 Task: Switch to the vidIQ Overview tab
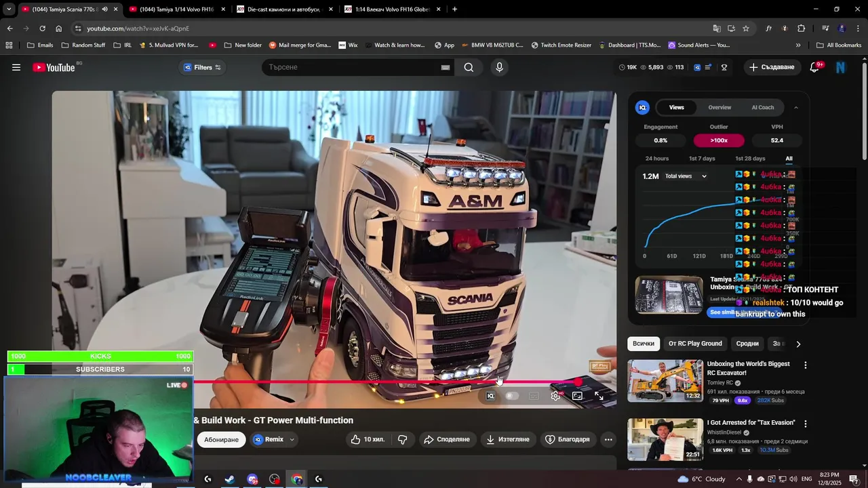tap(719, 107)
